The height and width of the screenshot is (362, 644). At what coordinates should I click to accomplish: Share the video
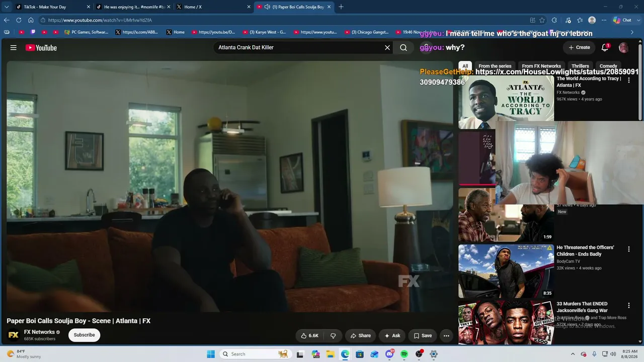[x=360, y=336]
